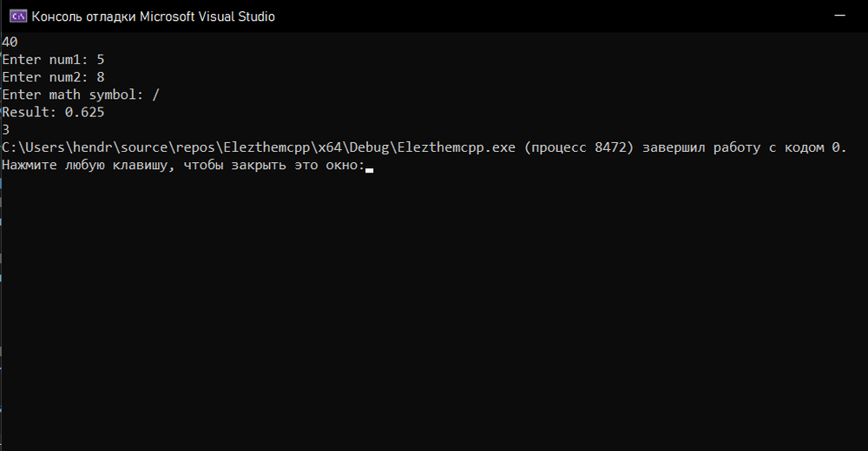
Task: Click the 'Нажмите любую клавишу' prompt line
Action: pos(184,166)
